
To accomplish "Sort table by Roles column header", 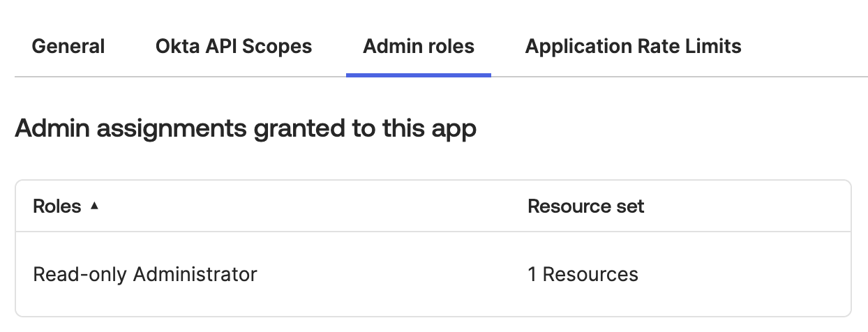I will (x=57, y=206).
